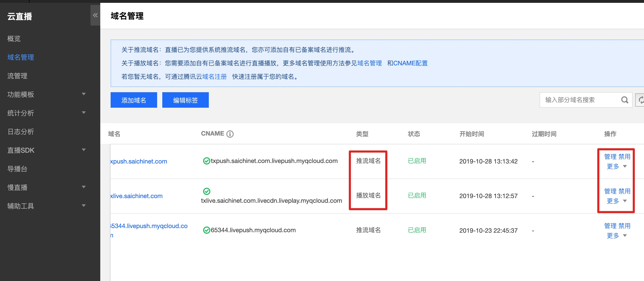Go to 概览 in the sidebar
This screenshot has height=281, width=644.
click(x=14, y=39)
